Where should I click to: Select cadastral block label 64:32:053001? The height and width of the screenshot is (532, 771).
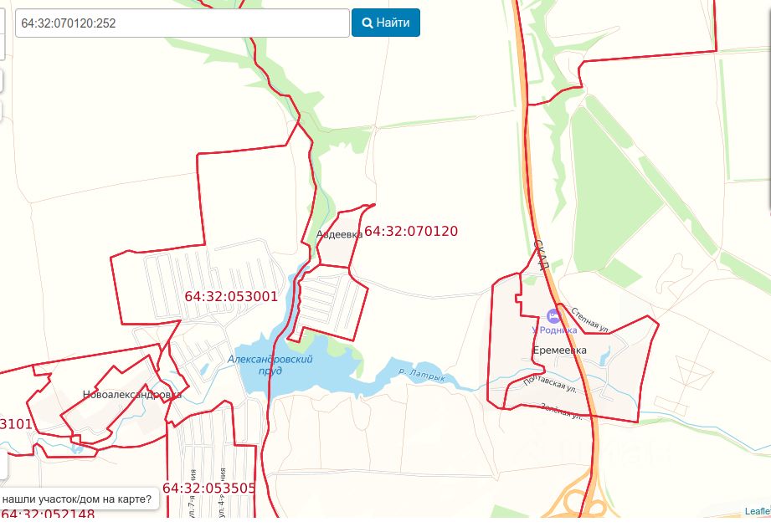[231, 296]
